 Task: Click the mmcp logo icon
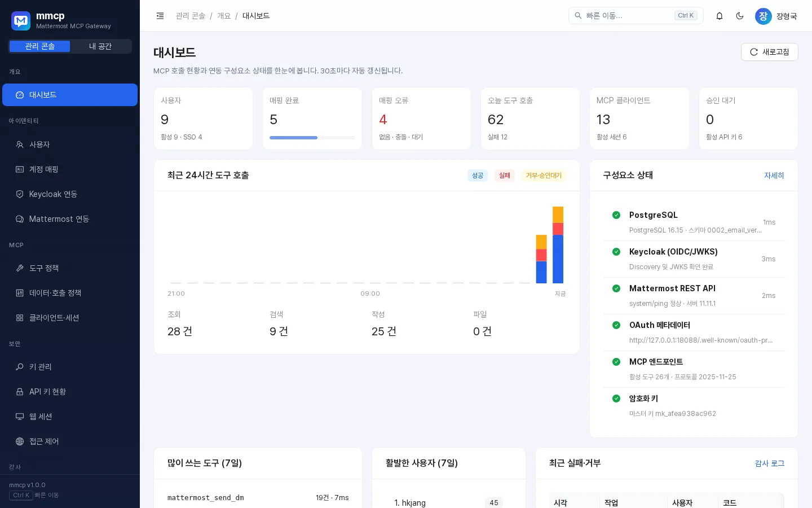21,21
